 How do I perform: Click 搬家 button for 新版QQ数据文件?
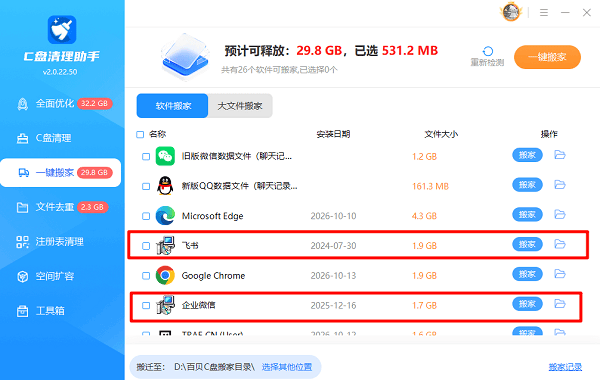(527, 185)
